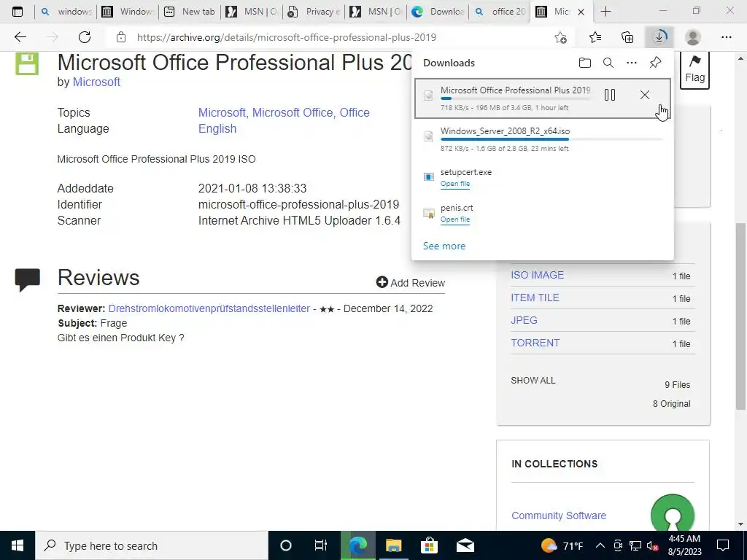Open Cortana circle on the taskbar
The image size is (747, 560).
(286, 545)
